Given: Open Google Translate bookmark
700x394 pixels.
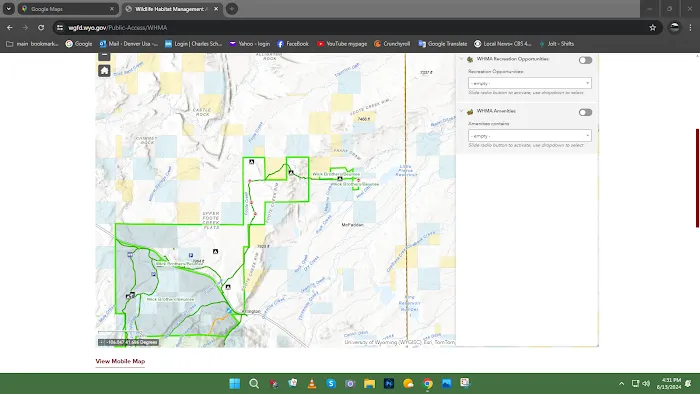Looking at the screenshot, I should coord(442,44).
